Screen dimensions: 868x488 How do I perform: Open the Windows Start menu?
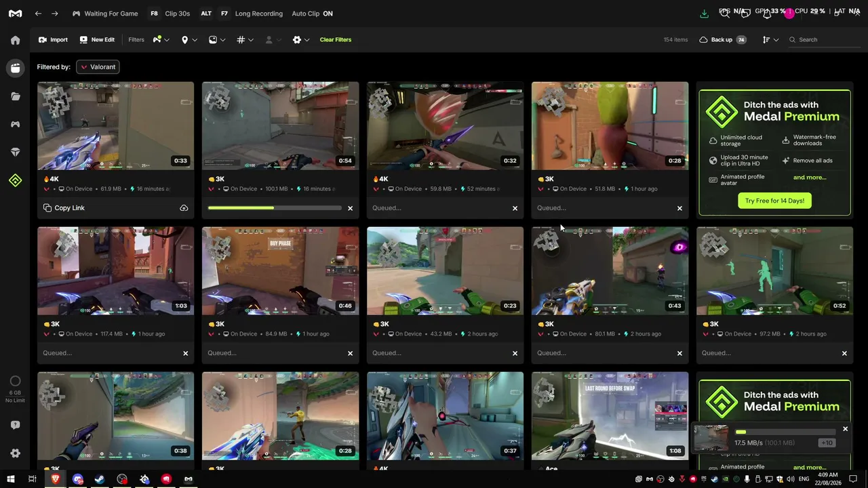tap(10, 479)
